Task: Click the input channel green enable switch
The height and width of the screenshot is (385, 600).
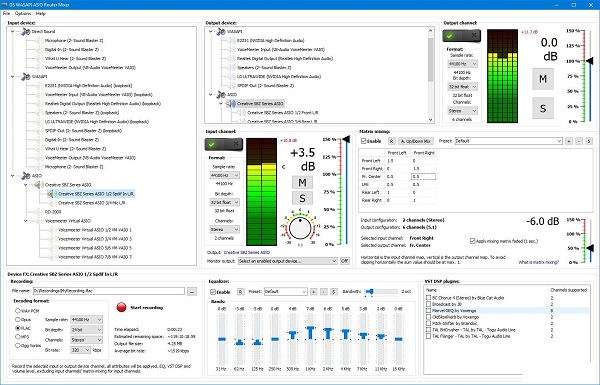Action: click(223, 144)
